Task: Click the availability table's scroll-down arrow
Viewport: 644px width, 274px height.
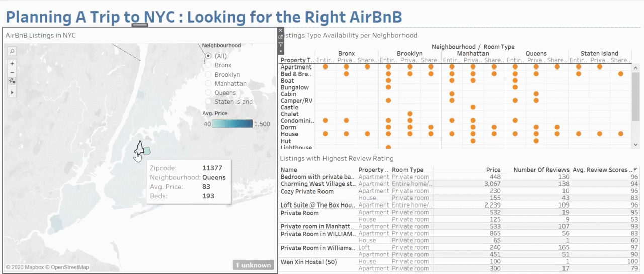Action: point(635,145)
